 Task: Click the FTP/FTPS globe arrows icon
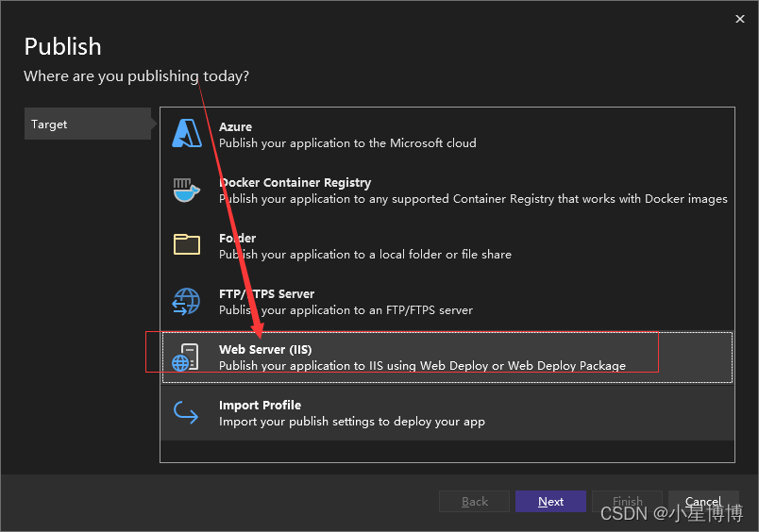point(186,301)
